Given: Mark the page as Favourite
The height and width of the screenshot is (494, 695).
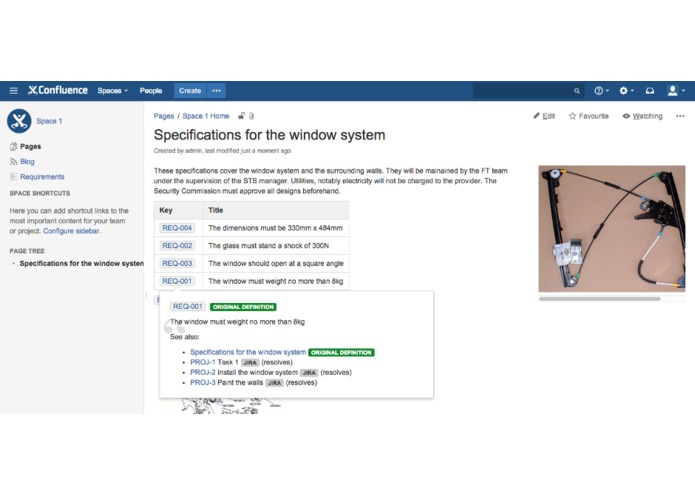Looking at the screenshot, I should click(x=589, y=116).
